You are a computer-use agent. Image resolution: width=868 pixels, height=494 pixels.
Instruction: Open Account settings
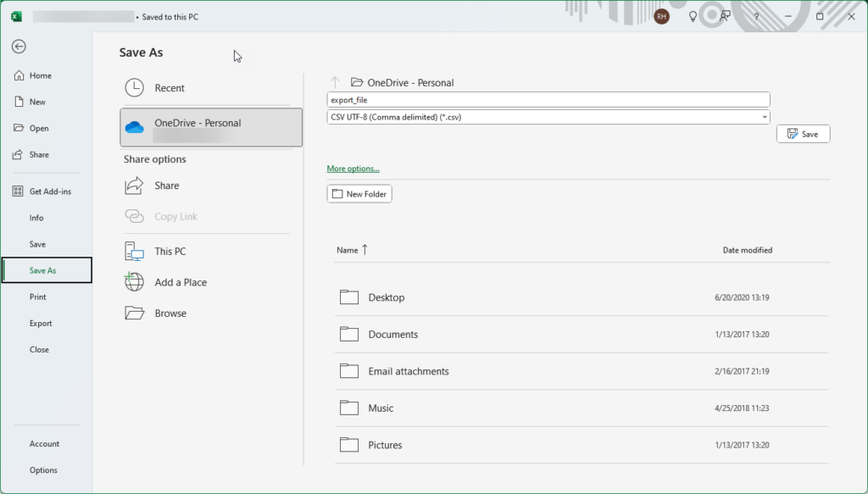(44, 444)
